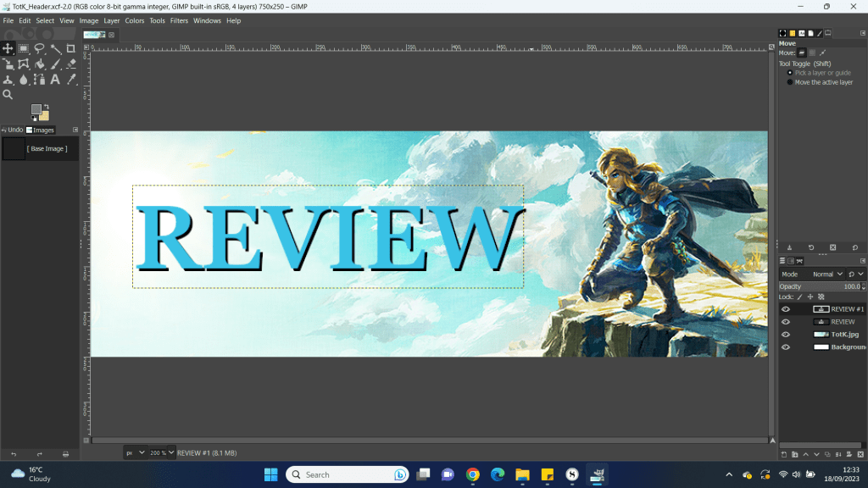
Task: Select the Zoom magnifier tool
Action: pyautogui.click(x=8, y=95)
